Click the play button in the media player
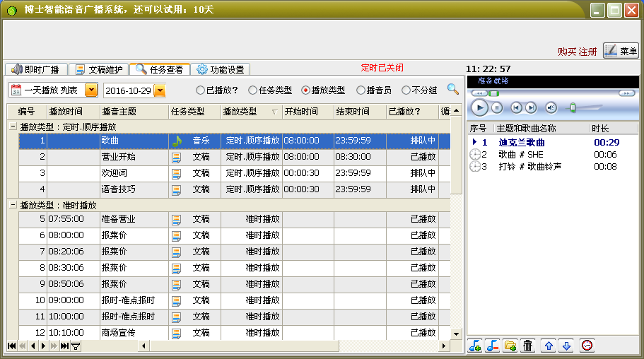 tap(479, 108)
